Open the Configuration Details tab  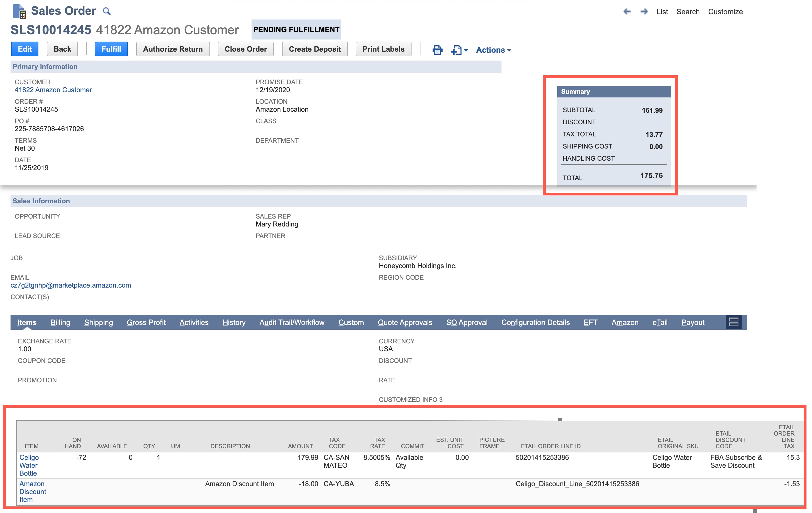pos(535,322)
